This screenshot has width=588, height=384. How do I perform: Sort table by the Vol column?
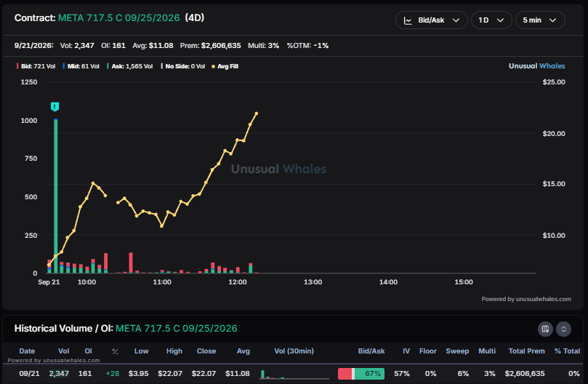[64, 351]
